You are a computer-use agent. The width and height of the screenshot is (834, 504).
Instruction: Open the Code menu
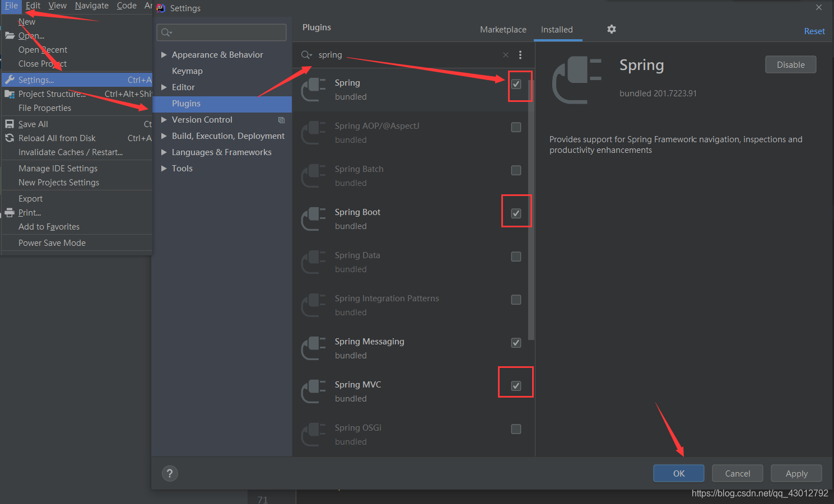(127, 6)
